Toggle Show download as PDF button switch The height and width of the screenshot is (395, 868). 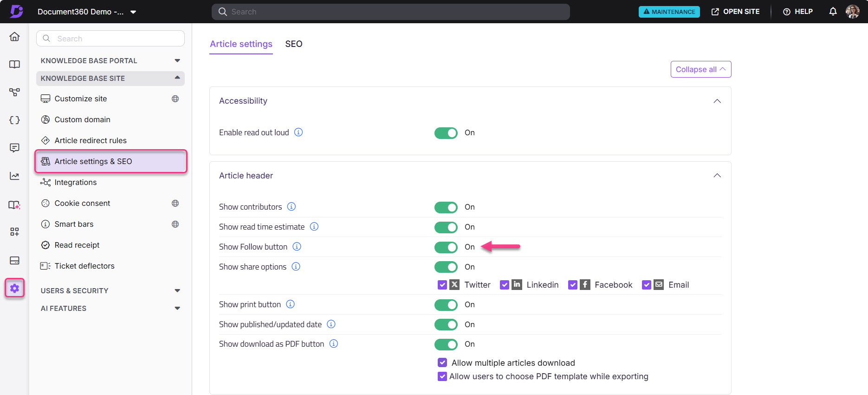446,344
